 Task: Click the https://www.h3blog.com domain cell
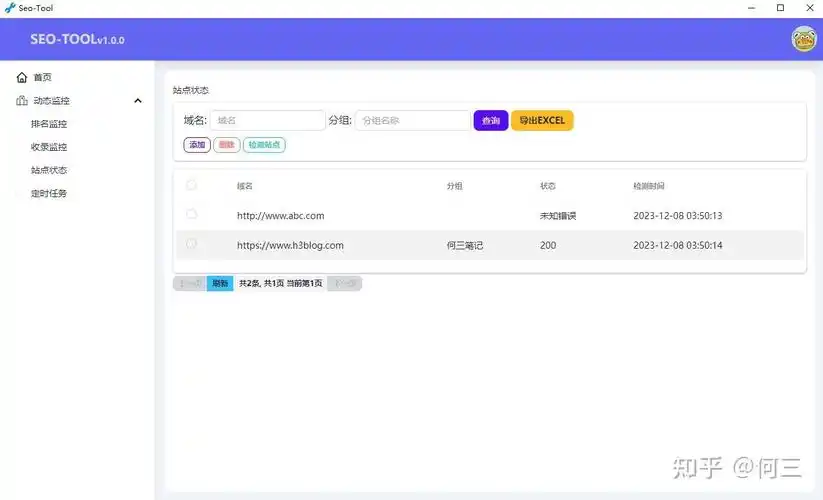[x=290, y=246]
